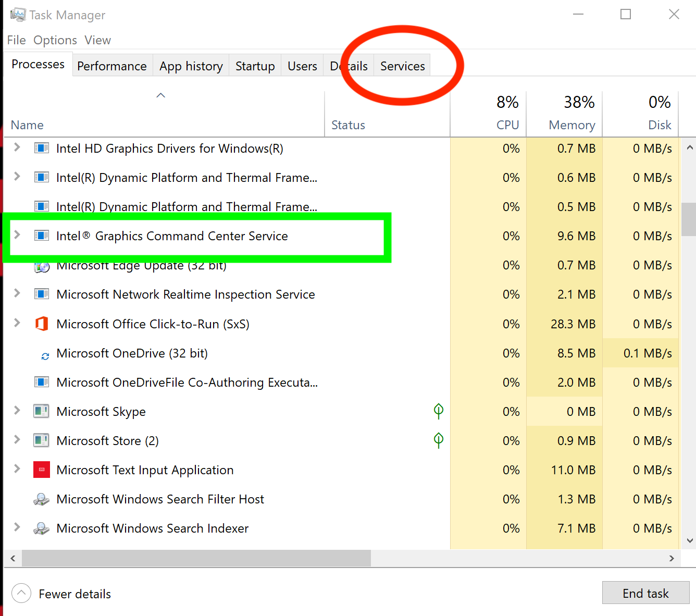Click the Microsoft Skype process icon
Viewport: 696px width, 616px height.
click(x=41, y=411)
